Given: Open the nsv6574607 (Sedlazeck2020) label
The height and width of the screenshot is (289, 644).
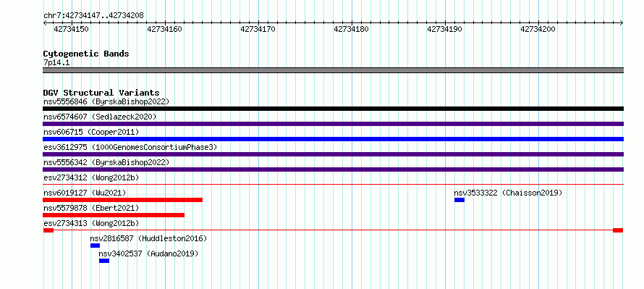Looking at the screenshot, I should (100, 117).
